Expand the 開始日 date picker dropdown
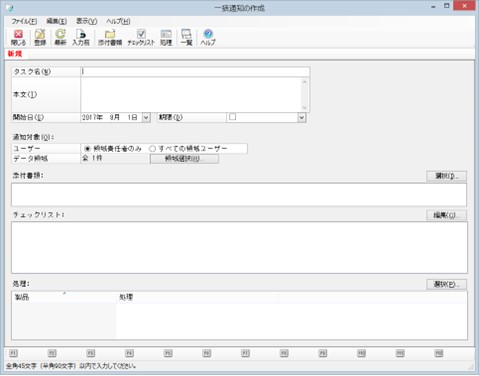This screenshot has height=376, width=479. [146, 117]
